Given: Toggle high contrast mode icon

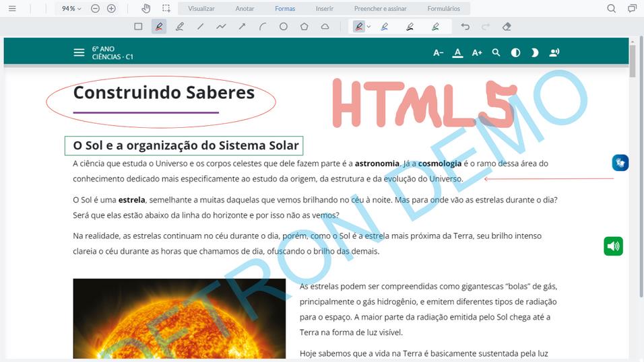Looking at the screenshot, I should click(x=515, y=52).
